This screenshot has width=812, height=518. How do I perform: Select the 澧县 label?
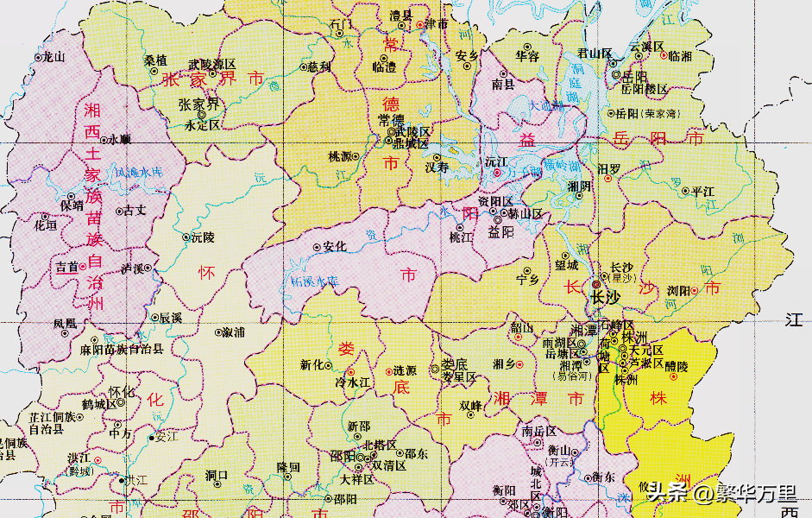click(400, 16)
